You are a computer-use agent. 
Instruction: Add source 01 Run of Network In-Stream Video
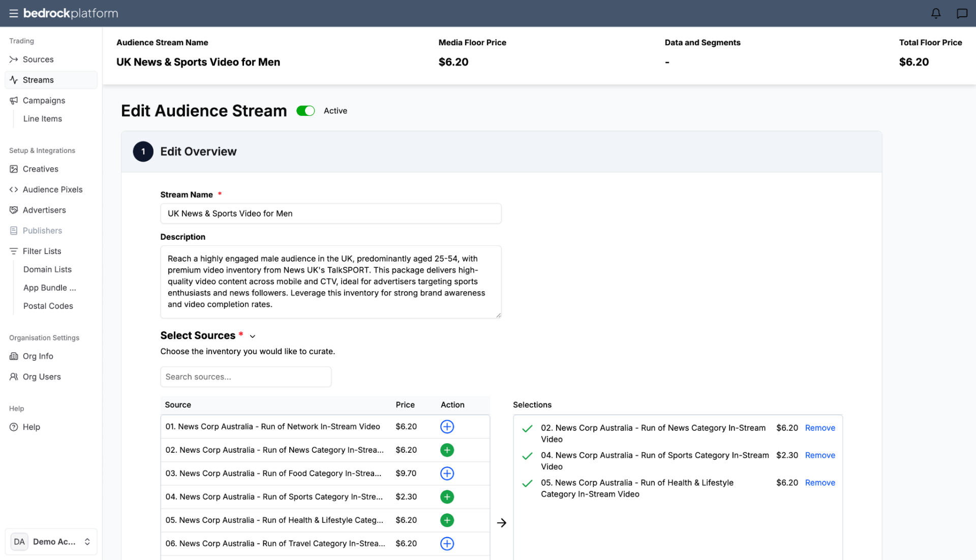pyautogui.click(x=447, y=426)
